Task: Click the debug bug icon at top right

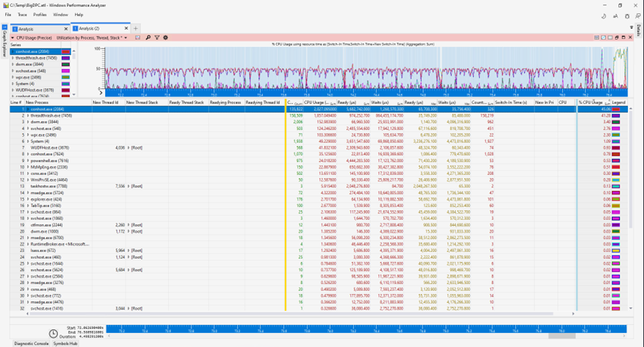Action: 627,16
